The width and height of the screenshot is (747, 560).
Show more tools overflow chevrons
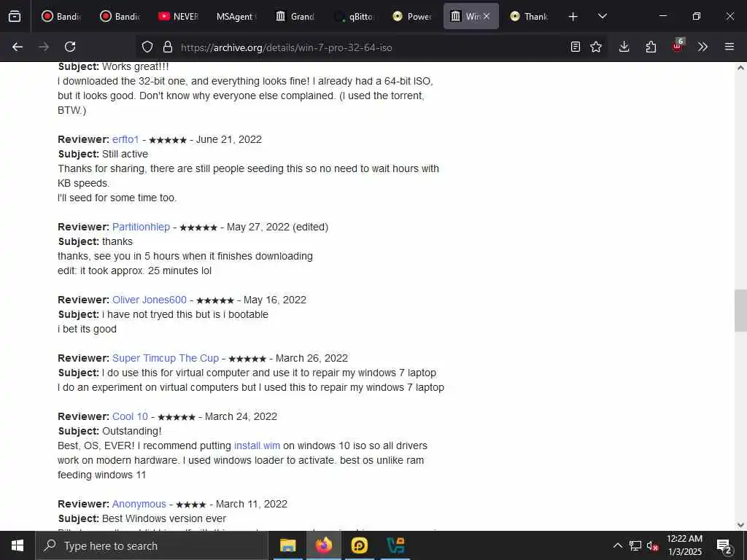pyautogui.click(x=703, y=47)
